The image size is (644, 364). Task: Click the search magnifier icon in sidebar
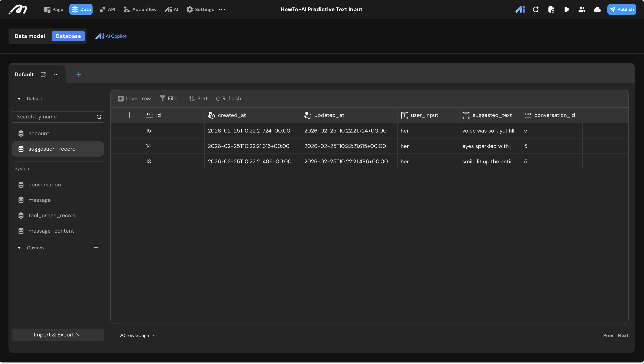tap(99, 117)
